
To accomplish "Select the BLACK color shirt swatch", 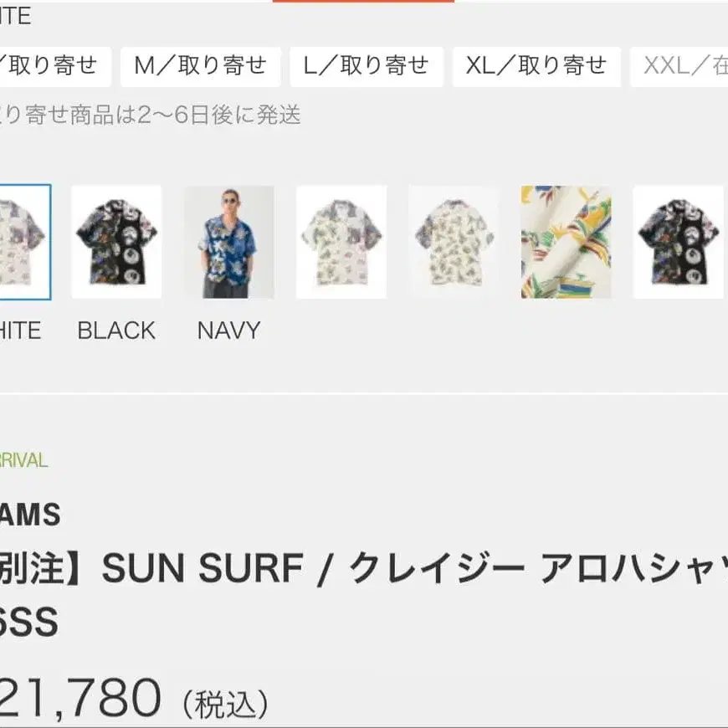I will click(116, 242).
